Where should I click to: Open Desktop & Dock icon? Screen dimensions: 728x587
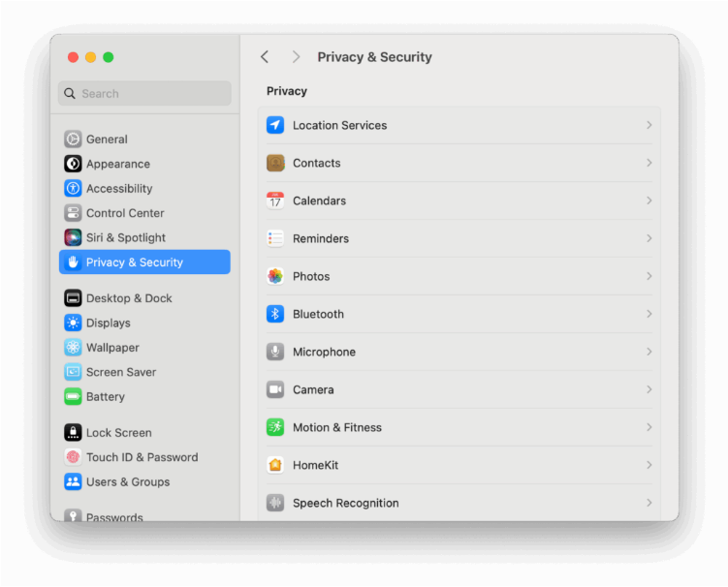[73, 298]
